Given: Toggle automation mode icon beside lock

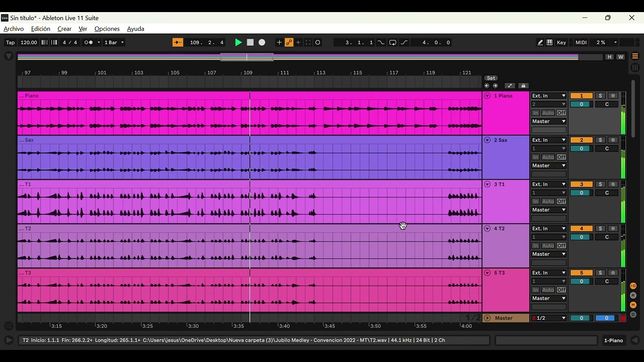Looking at the screenshot, I should click(510, 85).
